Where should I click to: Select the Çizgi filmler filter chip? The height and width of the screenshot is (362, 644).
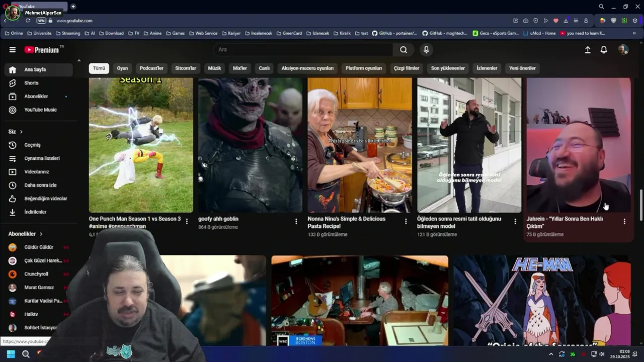[x=407, y=68]
